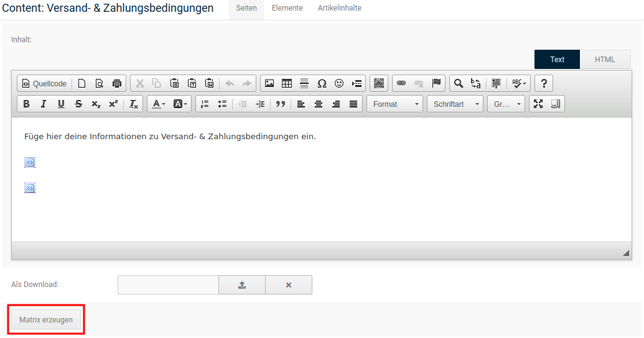Toggle underline formatting
The image size is (644, 338).
[61, 104]
